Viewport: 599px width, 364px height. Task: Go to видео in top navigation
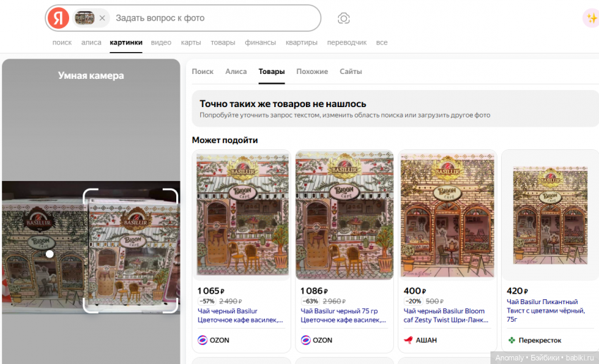161,42
